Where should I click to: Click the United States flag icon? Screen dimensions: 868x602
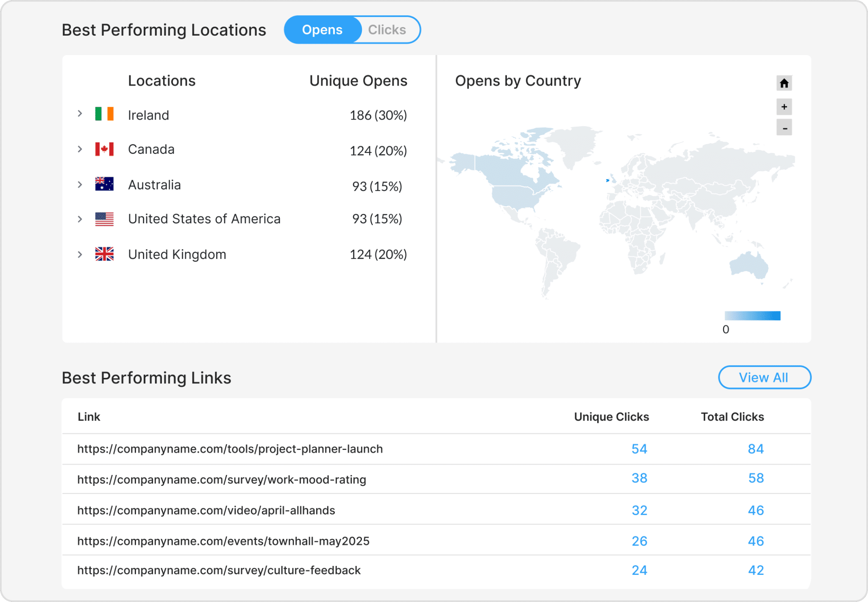click(104, 219)
